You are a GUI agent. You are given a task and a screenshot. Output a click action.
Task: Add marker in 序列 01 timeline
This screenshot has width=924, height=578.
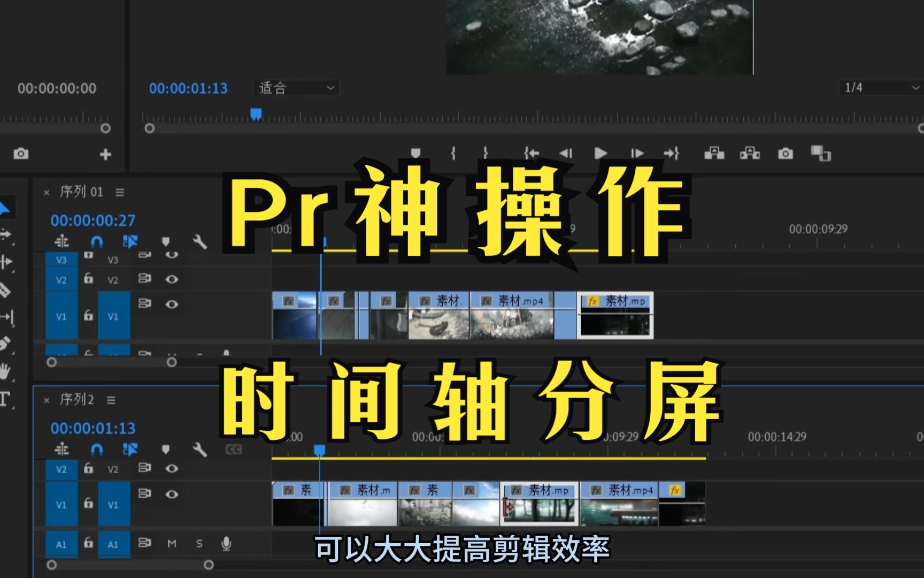[165, 242]
